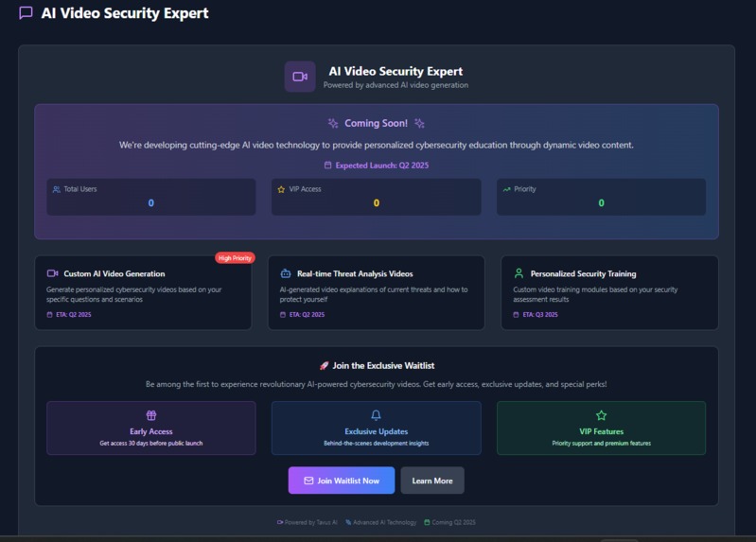Click the users icon next to Total Users

pyautogui.click(x=57, y=189)
